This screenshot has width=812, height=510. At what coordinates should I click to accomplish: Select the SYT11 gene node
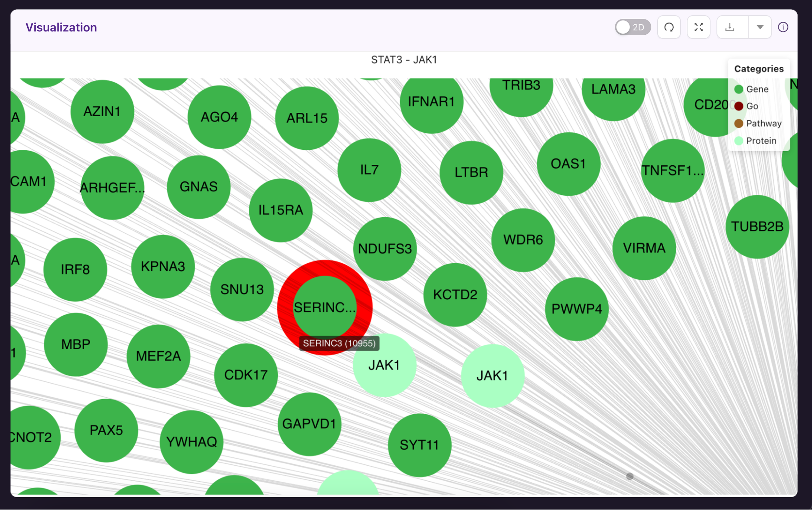click(x=419, y=445)
